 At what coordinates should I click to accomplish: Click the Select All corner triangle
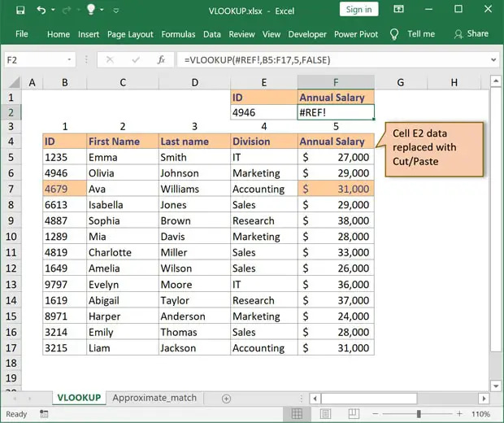coord(14,83)
